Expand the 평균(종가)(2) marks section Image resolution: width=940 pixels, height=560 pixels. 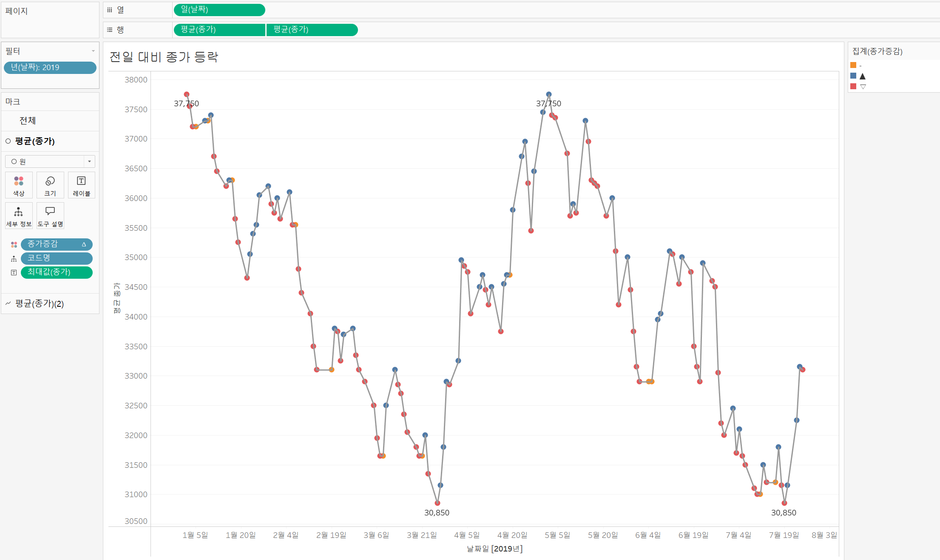(39, 303)
